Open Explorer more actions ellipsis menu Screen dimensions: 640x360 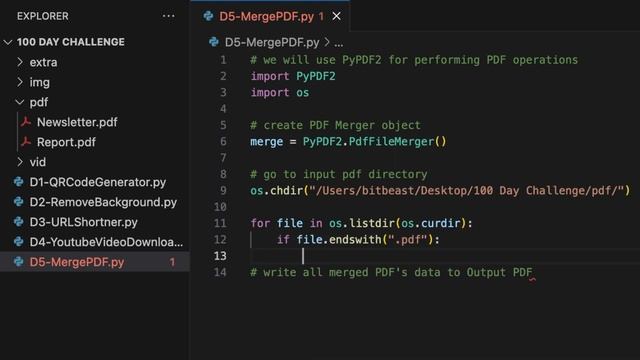coord(168,16)
